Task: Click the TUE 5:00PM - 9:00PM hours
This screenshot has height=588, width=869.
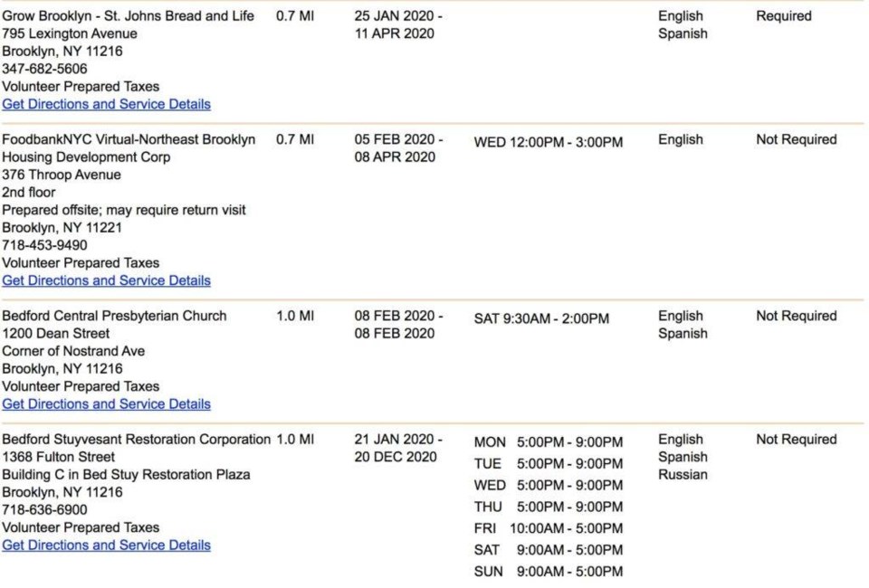Action: coord(549,464)
